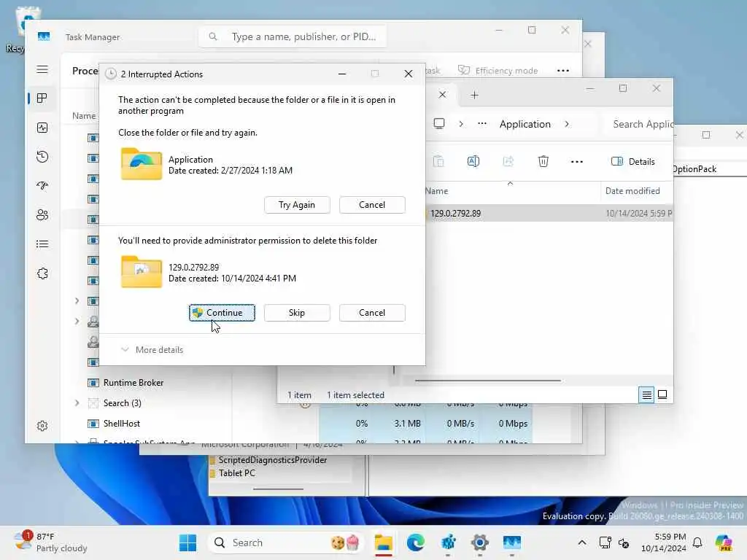The image size is (747, 560).
Task: Open Processes page in Task Manager sidebar
Action: coord(42,98)
